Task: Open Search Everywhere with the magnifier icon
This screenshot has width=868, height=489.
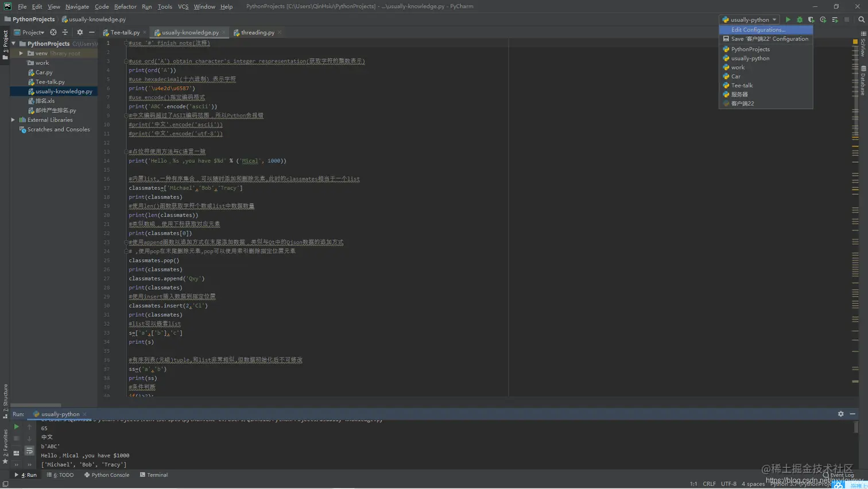Action: 861,20
